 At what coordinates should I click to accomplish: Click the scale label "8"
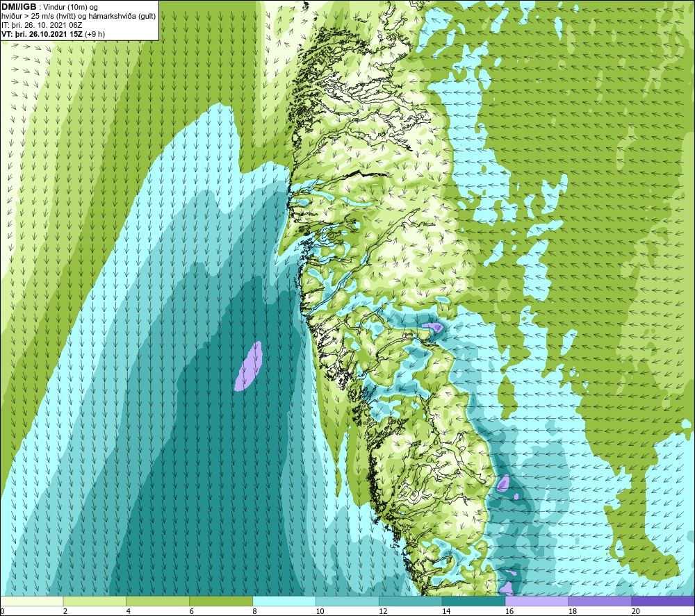254,611
